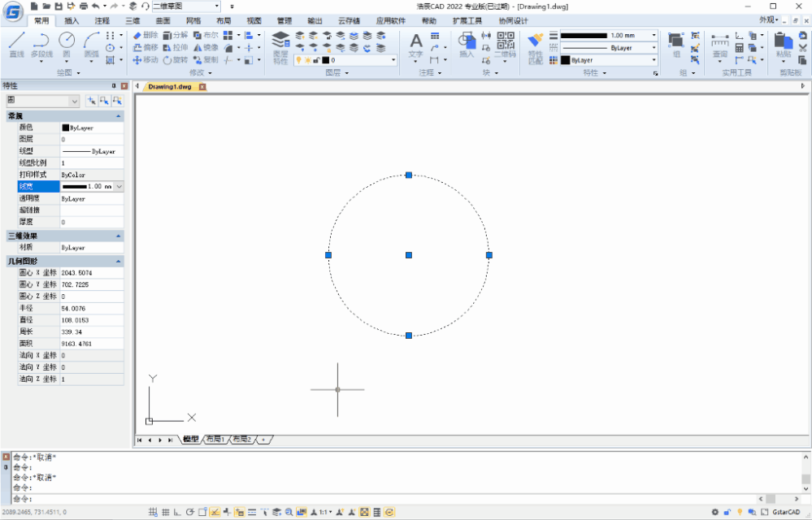
Task: Click the calculator icon in 实用工具 panel
Action: pos(740,48)
